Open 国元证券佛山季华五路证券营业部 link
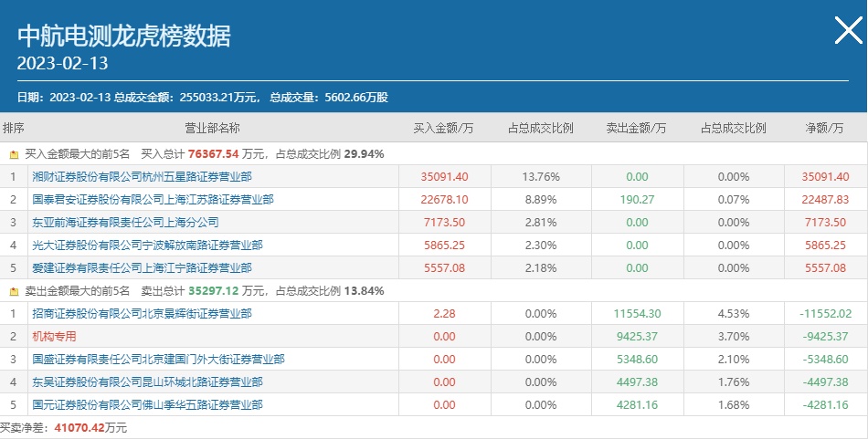 pyautogui.click(x=147, y=404)
